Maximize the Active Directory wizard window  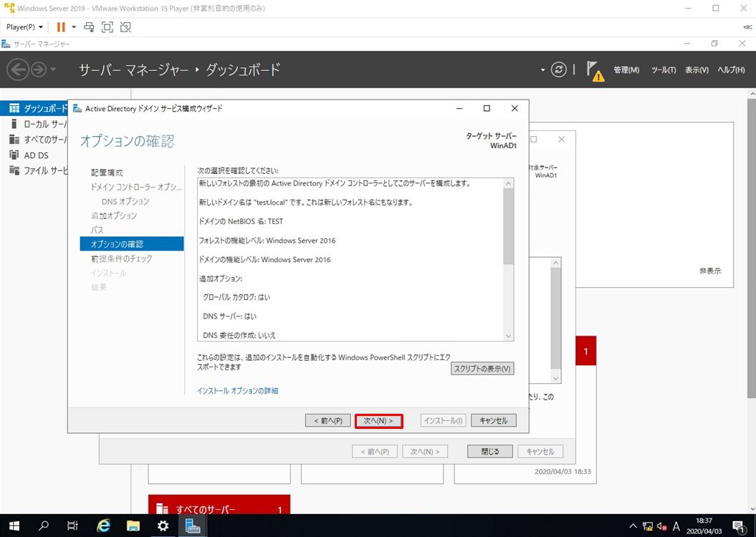click(487, 108)
